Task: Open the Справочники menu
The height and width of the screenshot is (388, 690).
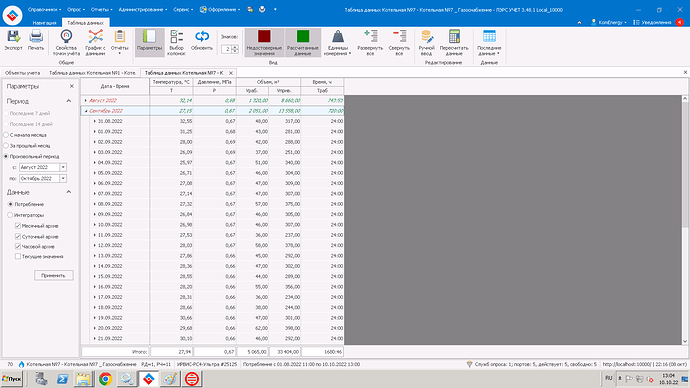Action: 44,9
